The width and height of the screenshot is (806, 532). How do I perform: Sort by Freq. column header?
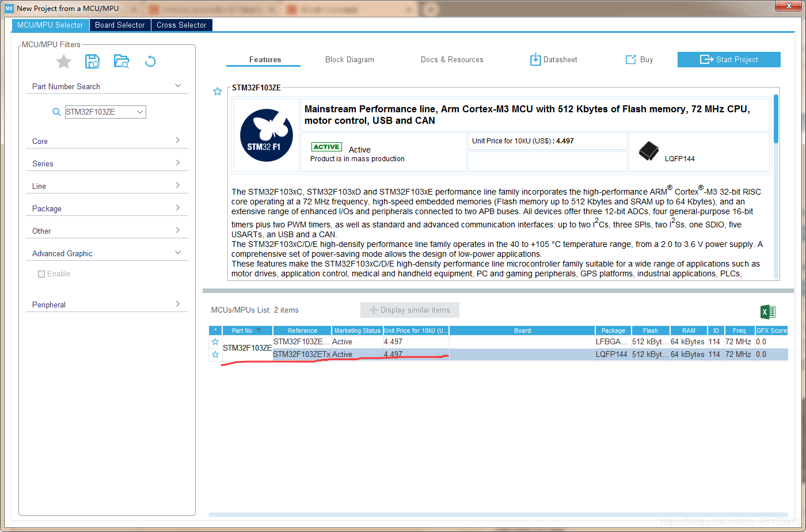(x=740, y=330)
